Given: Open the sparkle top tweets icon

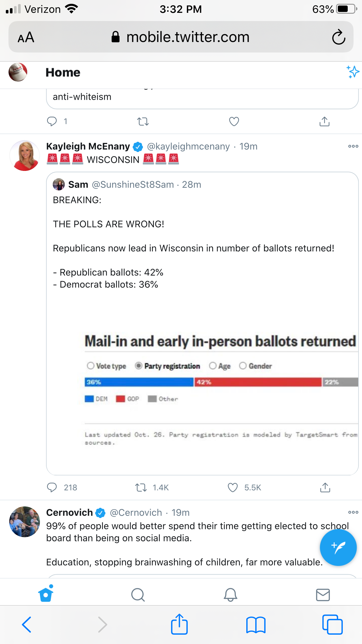Looking at the screenshot, I should point(353,72).
